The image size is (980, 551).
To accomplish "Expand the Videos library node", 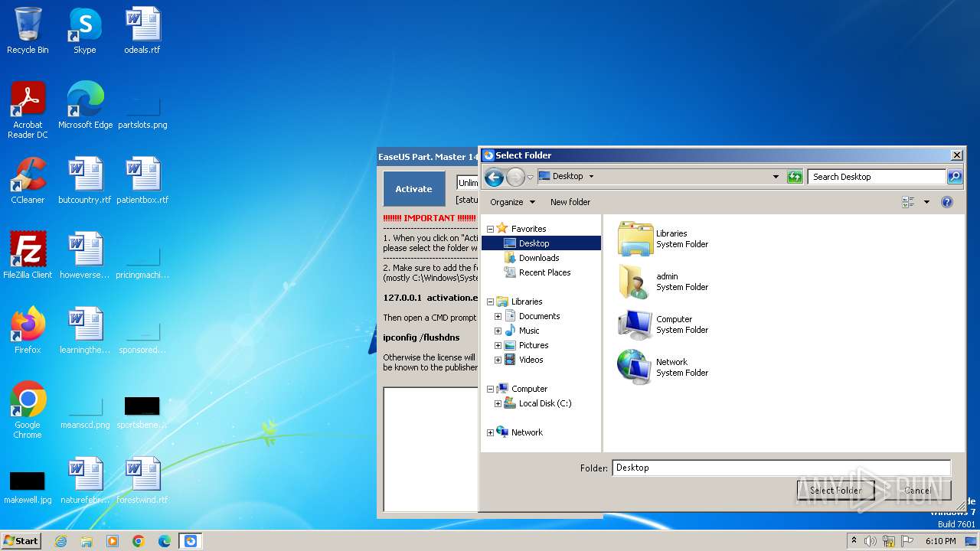I will tap(498, 360).
